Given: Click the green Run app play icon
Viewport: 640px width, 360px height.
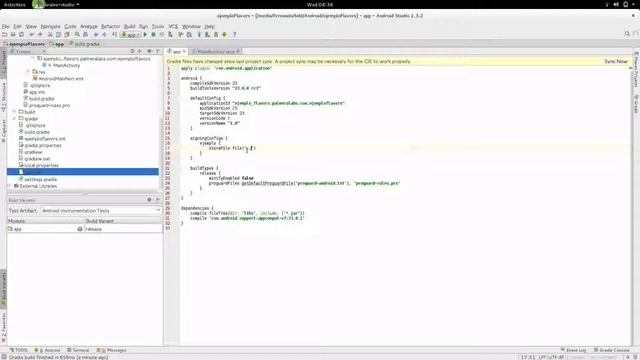Looking at the screenshot, I should coord(145,35).
